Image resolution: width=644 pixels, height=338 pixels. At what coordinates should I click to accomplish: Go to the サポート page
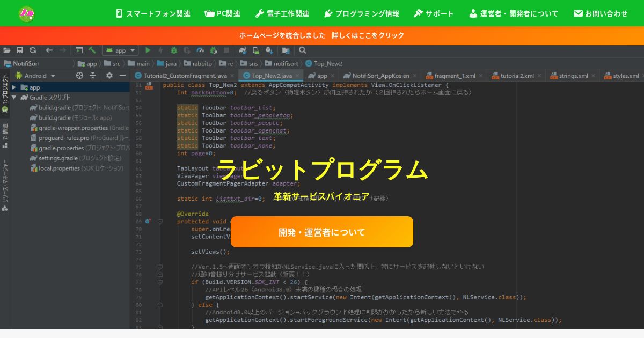click(434, 13)
